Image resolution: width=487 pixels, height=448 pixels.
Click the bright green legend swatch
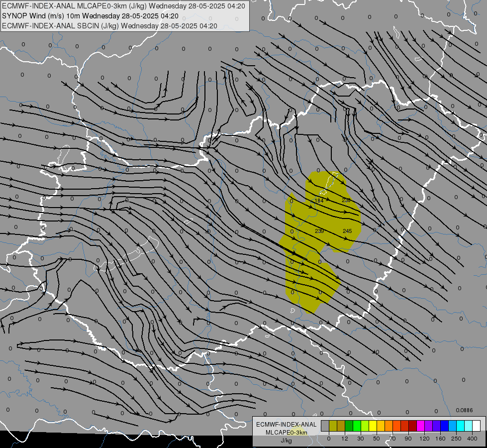click(x=357, y=426)
